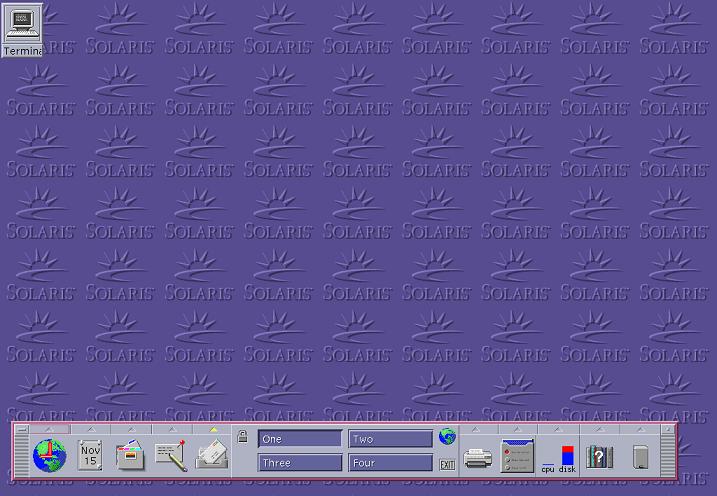Switch to workspace One

click(x=300, y=439)
